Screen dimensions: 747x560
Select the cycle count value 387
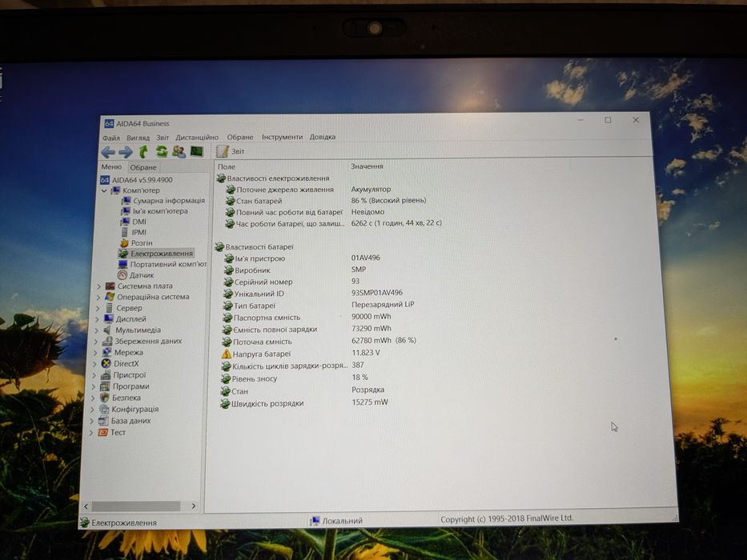click(358, 366)
